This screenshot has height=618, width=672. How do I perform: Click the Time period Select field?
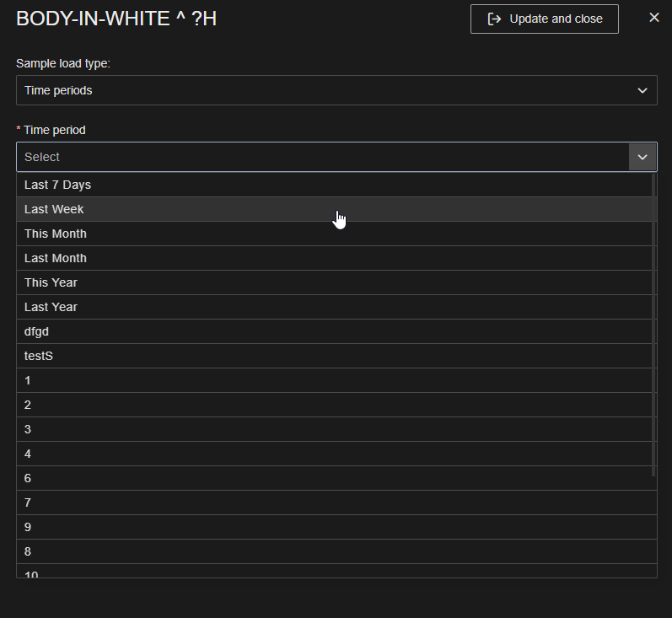[x=322, y=157]
